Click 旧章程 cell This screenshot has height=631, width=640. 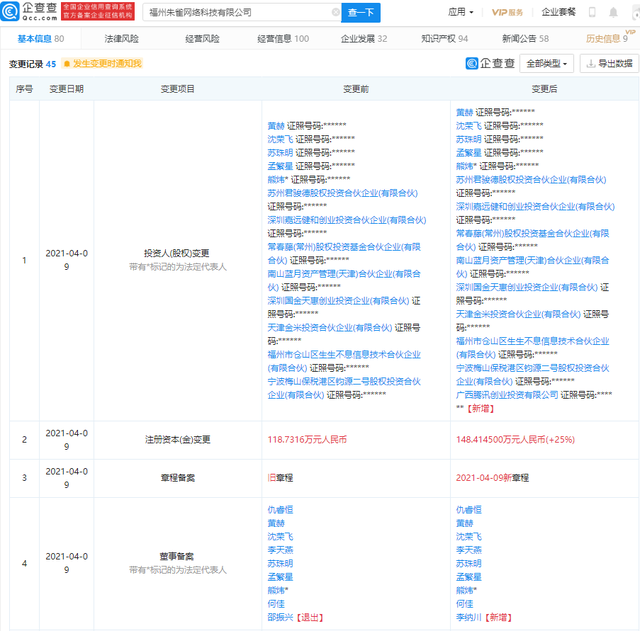pyautogui.click(x=280, y=478)
